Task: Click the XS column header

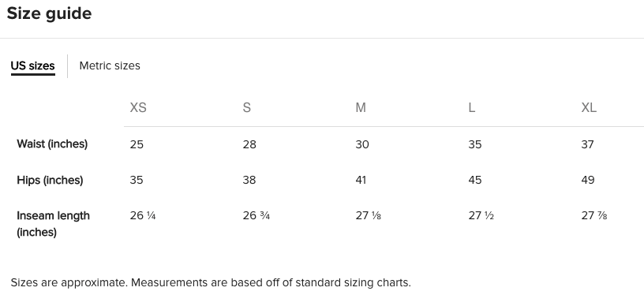Action: tap(138, 107)
